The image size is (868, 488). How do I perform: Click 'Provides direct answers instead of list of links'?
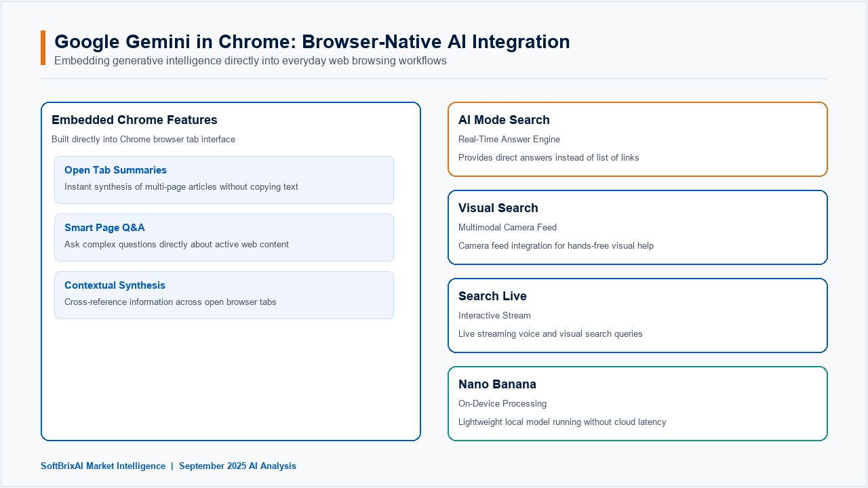pos(549,158)
